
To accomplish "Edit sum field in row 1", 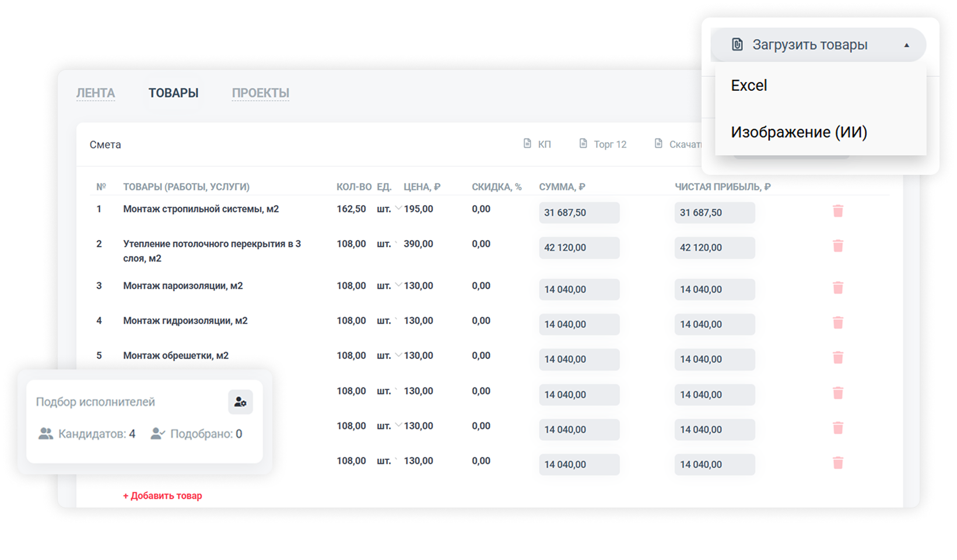I will pyautogui.click(x=579, y=213).
